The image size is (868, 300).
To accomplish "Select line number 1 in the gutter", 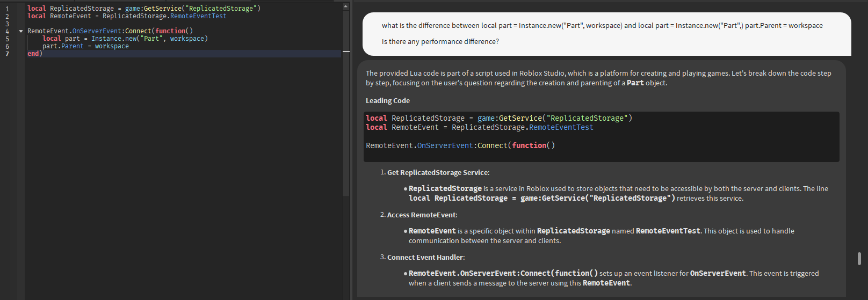I will tap(7, 9).
